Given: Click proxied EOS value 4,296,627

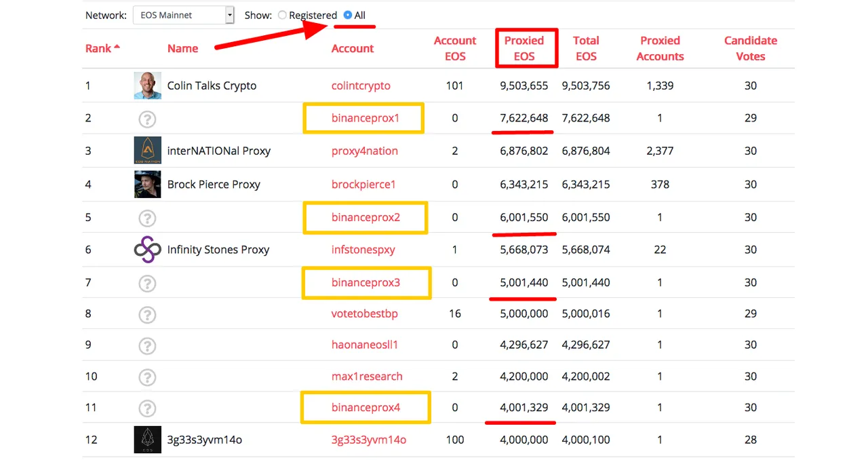Looking at the screenshot, I should click(x=524, y=345).
